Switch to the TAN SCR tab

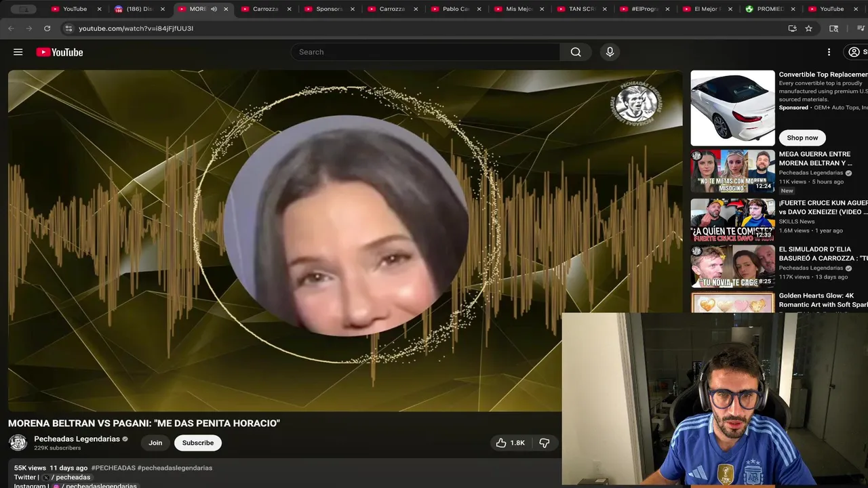tap(581, 9)
